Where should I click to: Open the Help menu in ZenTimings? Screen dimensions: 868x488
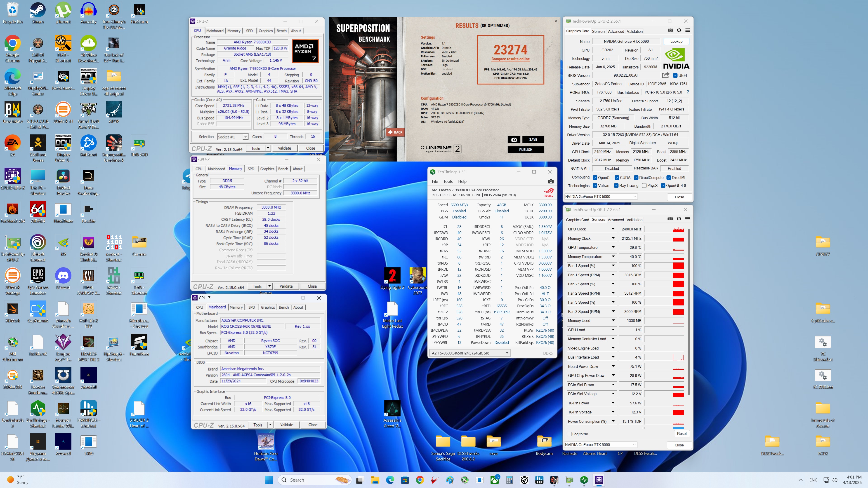[x=462, y=181]
